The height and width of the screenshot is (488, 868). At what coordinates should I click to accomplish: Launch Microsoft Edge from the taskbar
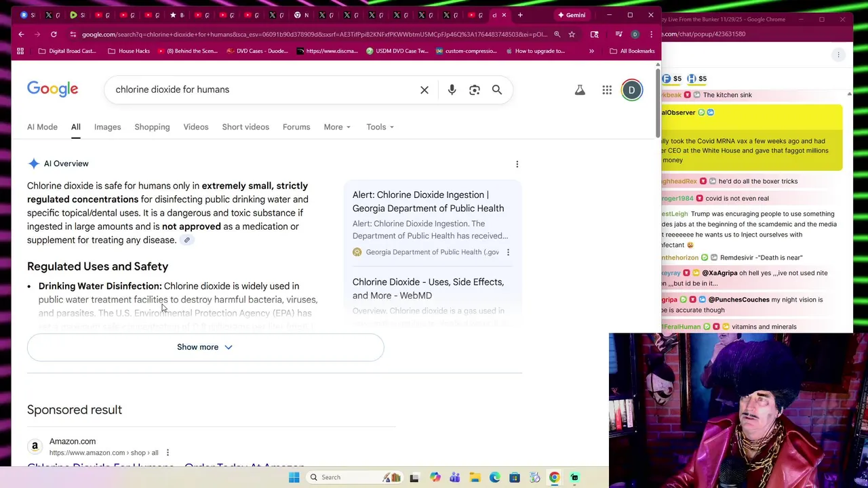click(494, 477)
